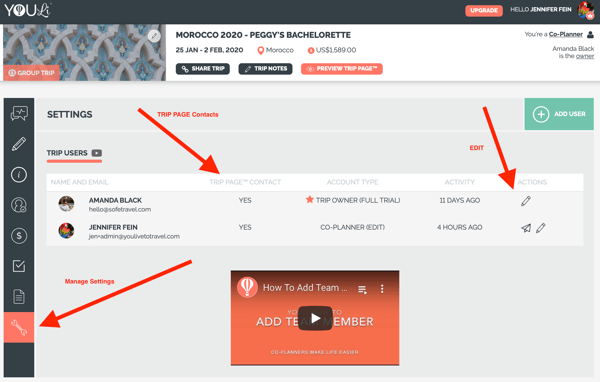Click the How To Add Team video title
This screenshot has width=600, height=382.
(x=305, y=288)
